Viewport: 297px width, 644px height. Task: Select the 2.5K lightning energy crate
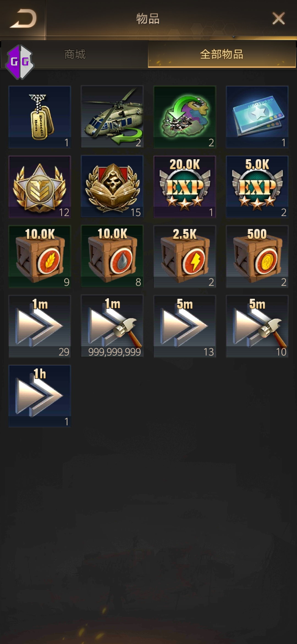tap(185, 256)
